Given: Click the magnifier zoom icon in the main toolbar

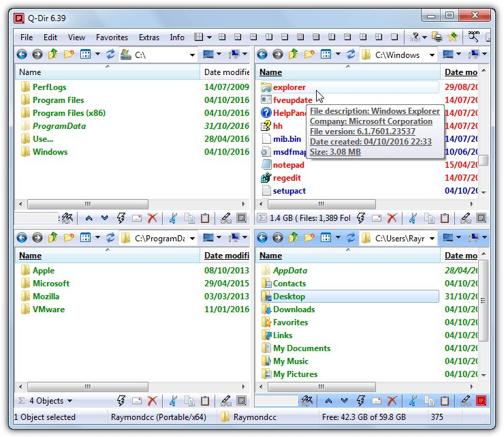Looking at the screenshot, I should (473, 36).
